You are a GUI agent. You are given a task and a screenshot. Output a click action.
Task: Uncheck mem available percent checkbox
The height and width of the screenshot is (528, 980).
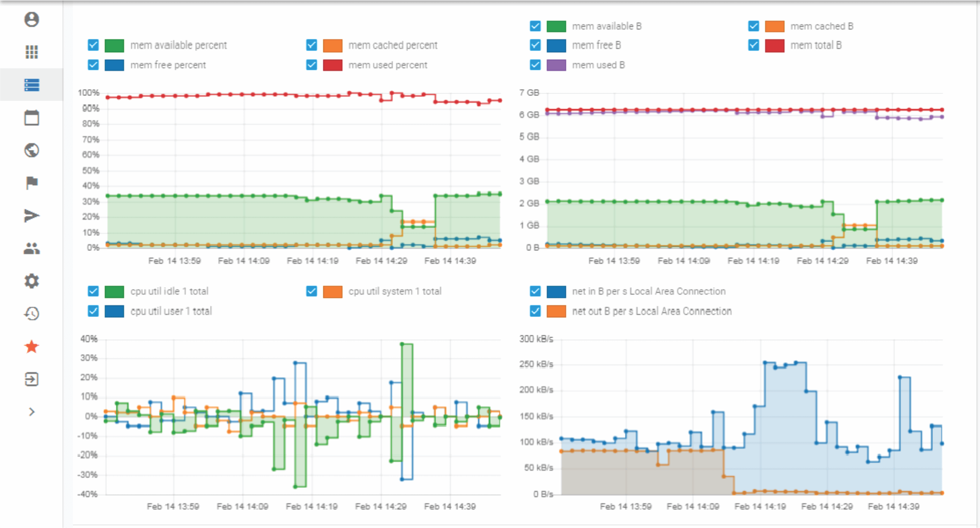tap(93, 45)
